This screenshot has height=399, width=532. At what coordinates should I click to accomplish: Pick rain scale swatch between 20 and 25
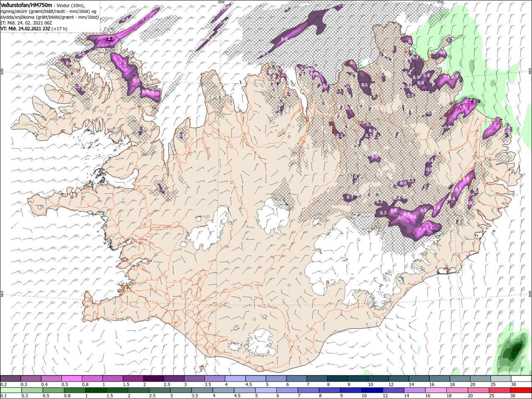coord(478,390)
